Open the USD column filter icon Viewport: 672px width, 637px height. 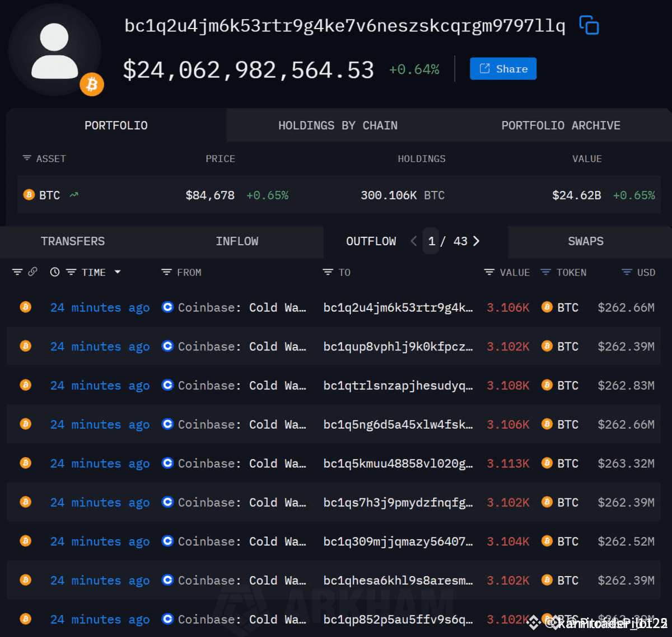[627, 272]
